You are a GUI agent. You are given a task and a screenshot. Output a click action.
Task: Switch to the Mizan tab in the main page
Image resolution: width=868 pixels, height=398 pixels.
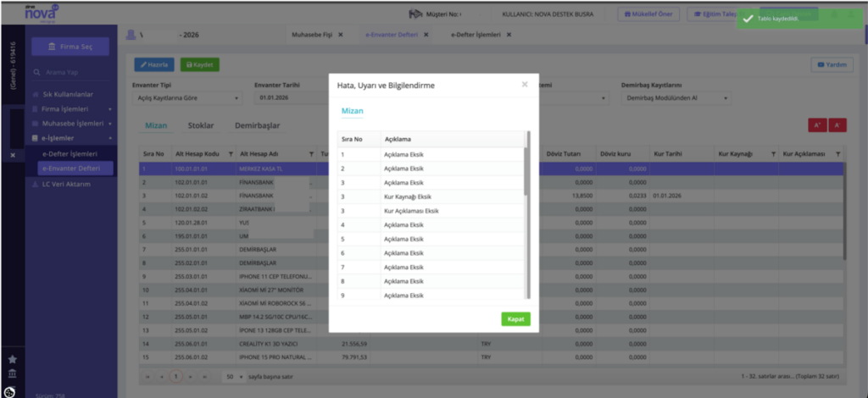pos(156,125)
